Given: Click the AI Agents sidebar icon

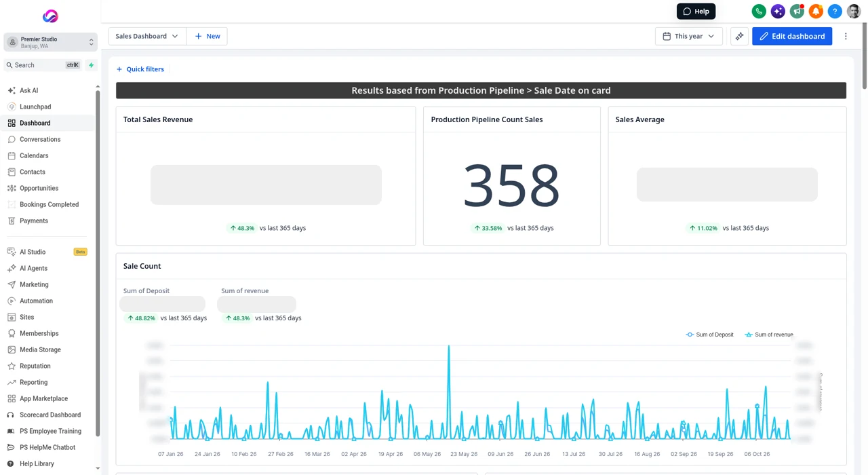Looking at the screenshot, I should click(12, 268).
